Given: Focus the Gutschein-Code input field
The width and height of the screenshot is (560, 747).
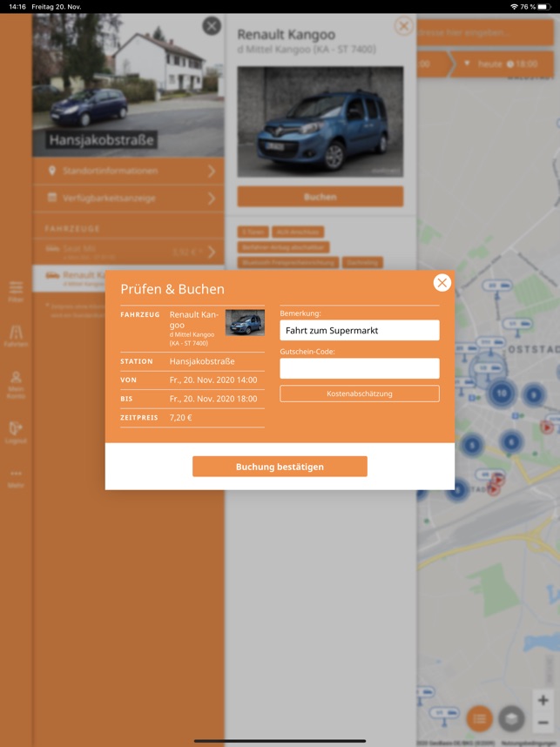Looking at the screenshot, I should (360, 368).
